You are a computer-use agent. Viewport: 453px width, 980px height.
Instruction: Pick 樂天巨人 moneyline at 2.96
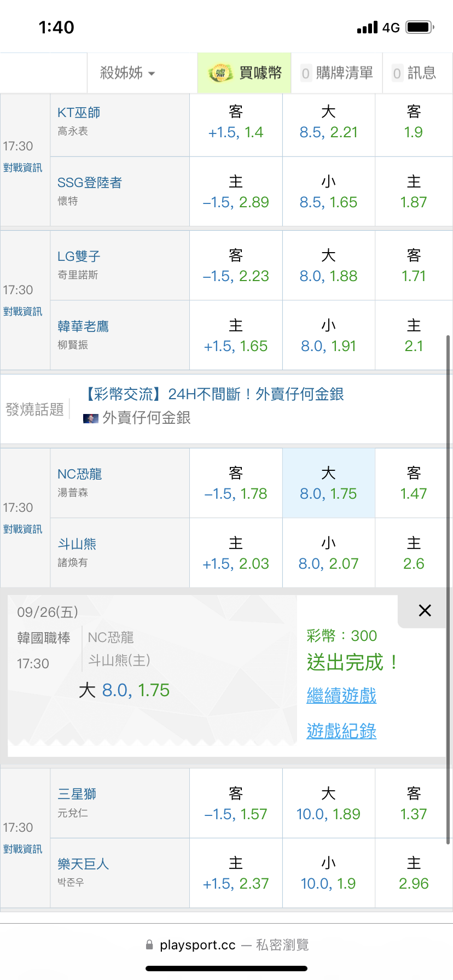pyautogui.click(x=414, y=873)
